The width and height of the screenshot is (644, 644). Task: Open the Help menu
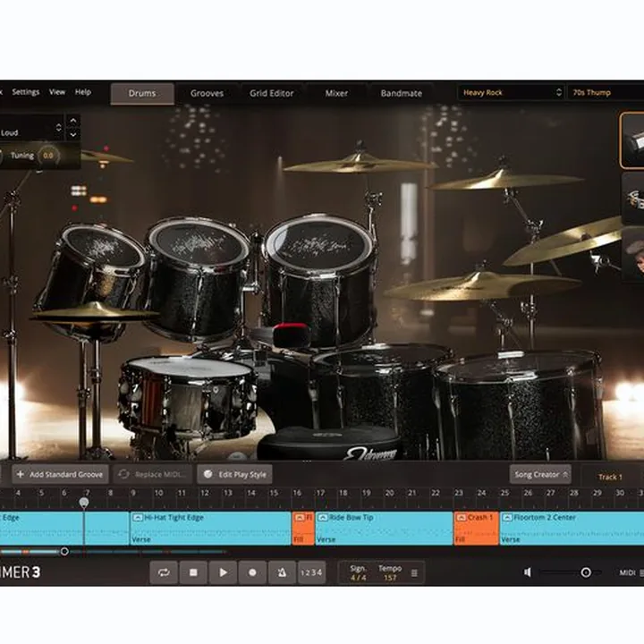(83, 92)
